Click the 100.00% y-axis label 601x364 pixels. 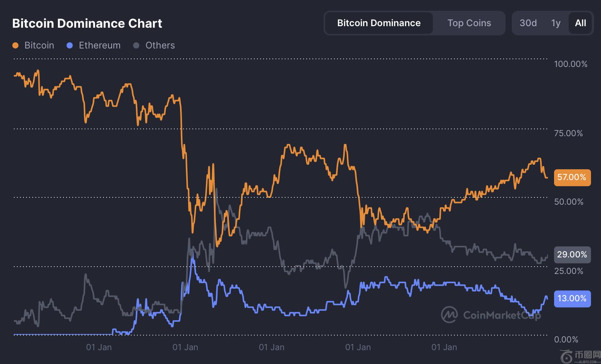570,64
